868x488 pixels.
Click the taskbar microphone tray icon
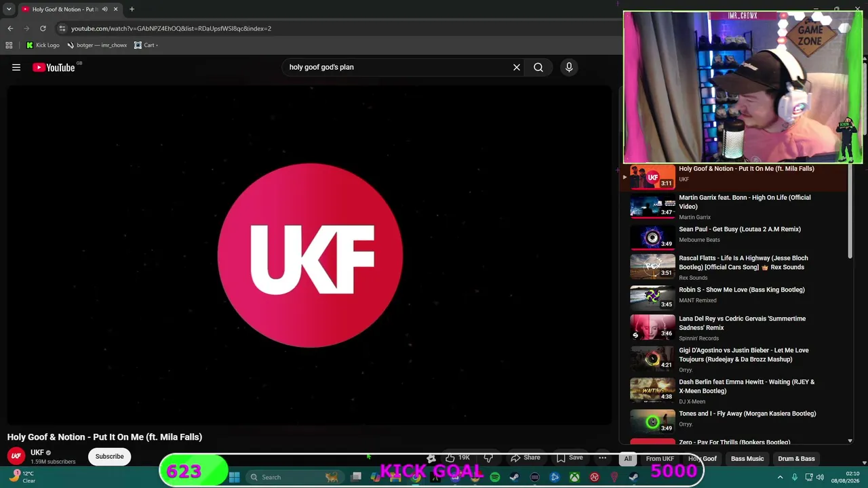[x=795, y=477]
